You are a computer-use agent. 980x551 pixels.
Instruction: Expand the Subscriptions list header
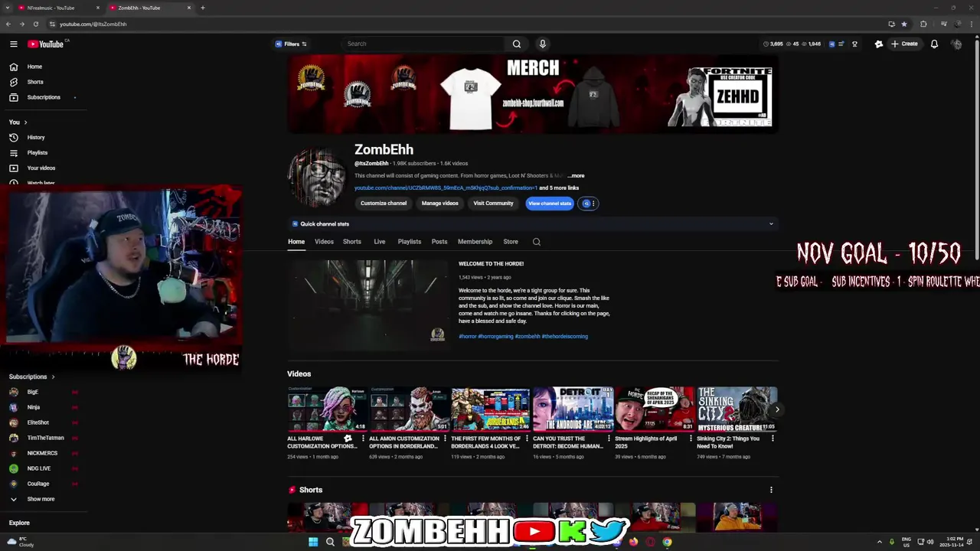(x=31, y=377)
